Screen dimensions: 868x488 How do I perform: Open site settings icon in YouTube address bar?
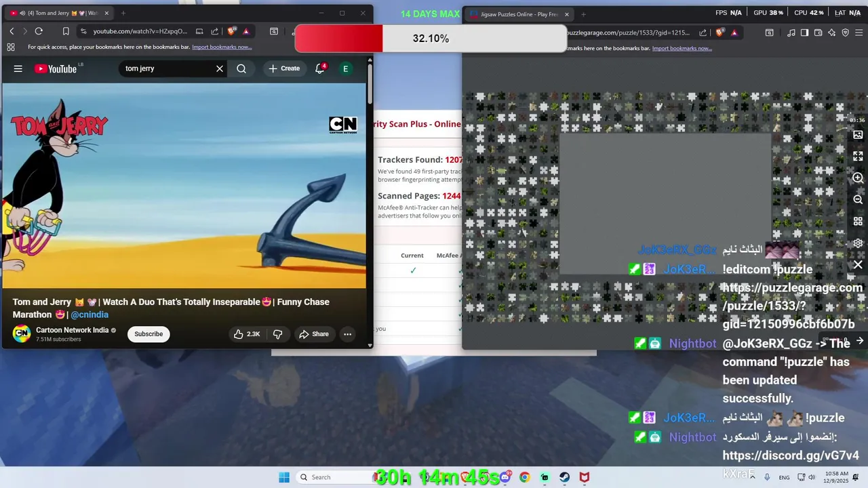pyautogui.click(x=83, y=31)
